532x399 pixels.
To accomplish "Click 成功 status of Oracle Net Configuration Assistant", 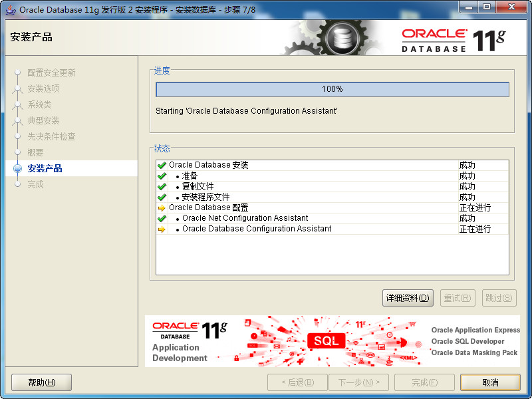I will click(x=467, y=218).
